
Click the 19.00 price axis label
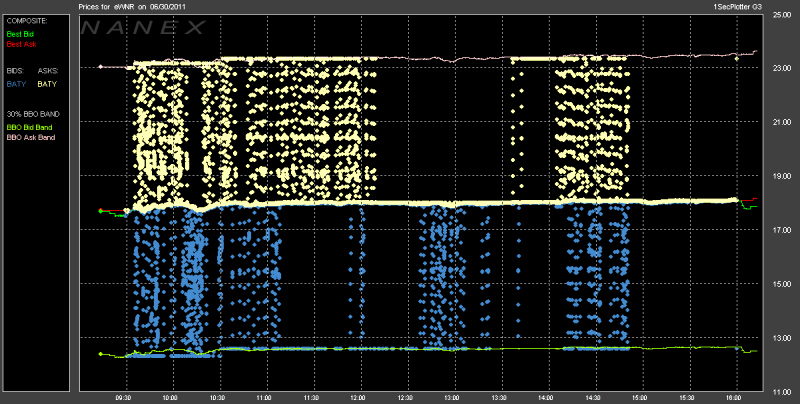pos(782,176)
